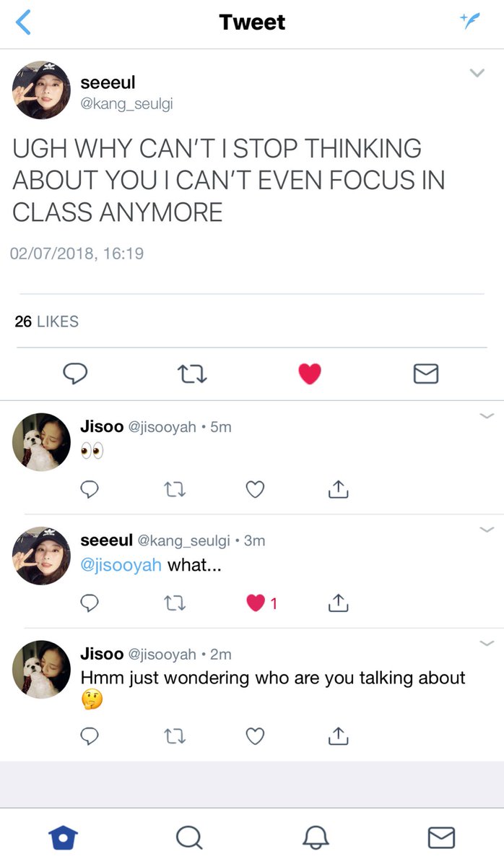The width and height of the screenshot is (504, 867).
Task: Open the @jisooyah mention link
Action: 121,565
